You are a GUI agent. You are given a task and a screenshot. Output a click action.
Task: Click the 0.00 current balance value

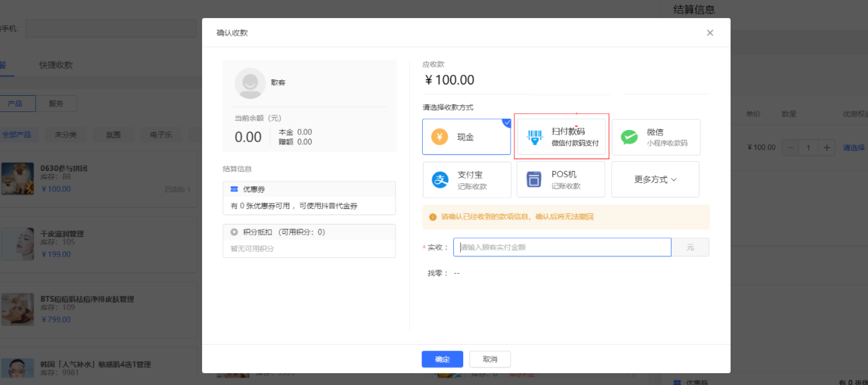(x=248, y=137)
